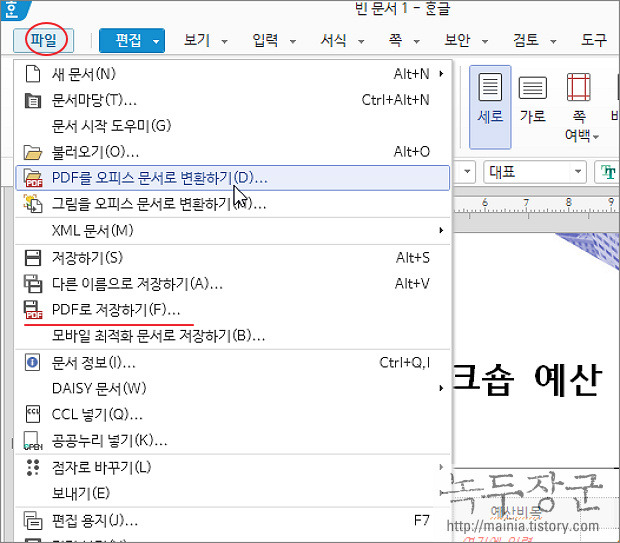Expand the 편집 dropdown arrow
Image resolution: width=620 pixels, height=543 pixels.
[157, 41]
